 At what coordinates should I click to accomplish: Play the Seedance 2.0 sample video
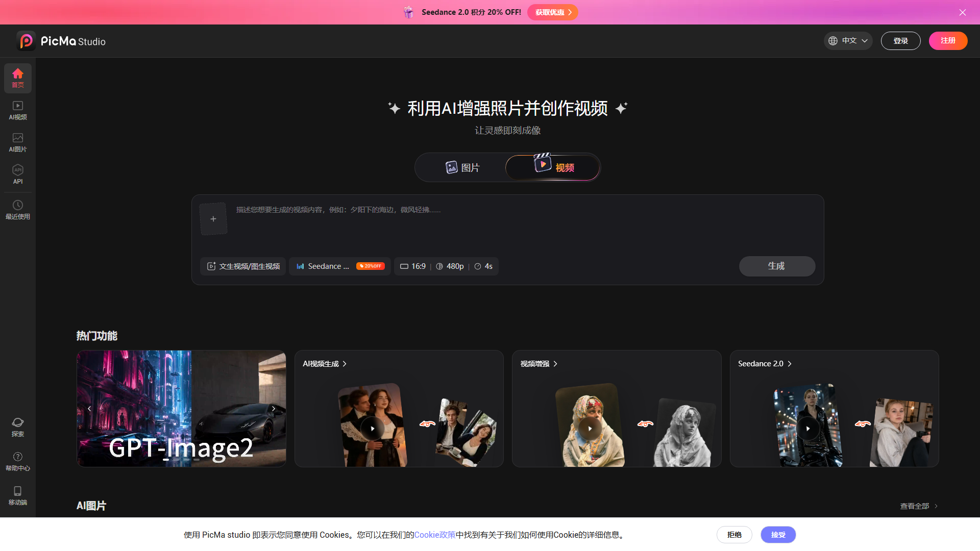[808, 429]
